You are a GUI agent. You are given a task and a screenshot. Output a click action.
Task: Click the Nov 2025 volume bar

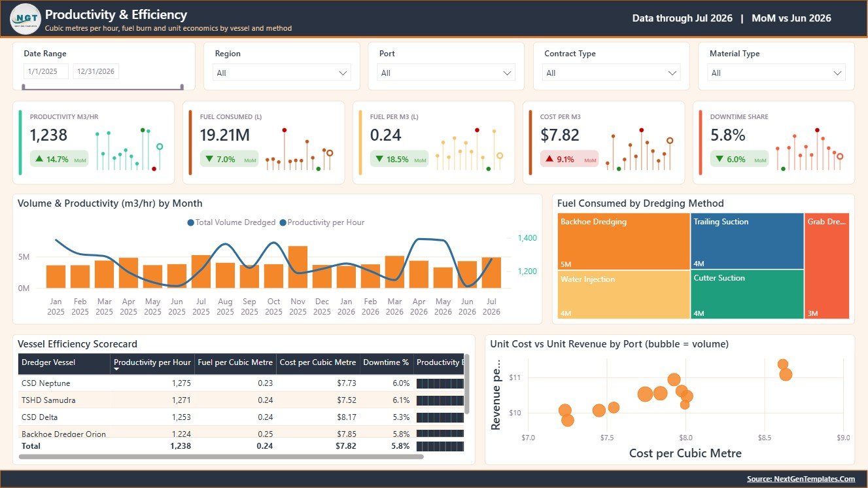click(298, 268)
